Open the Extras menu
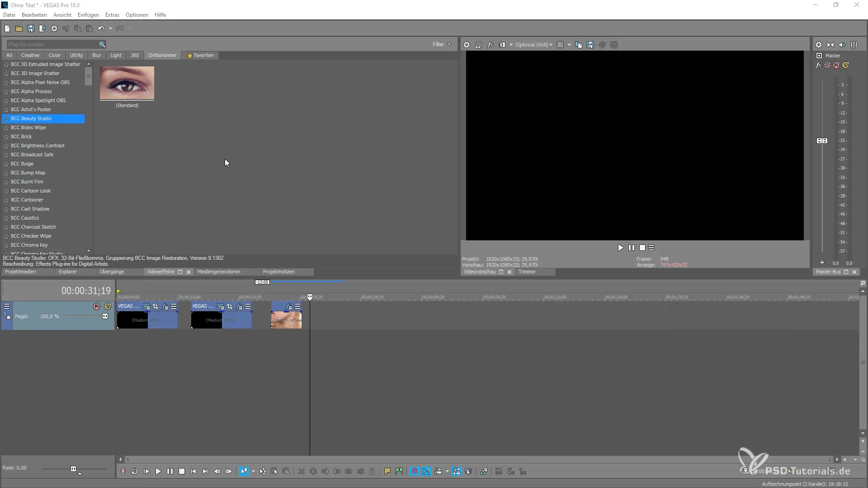This screenshot has height=488, width=868. tap(112, 15)
